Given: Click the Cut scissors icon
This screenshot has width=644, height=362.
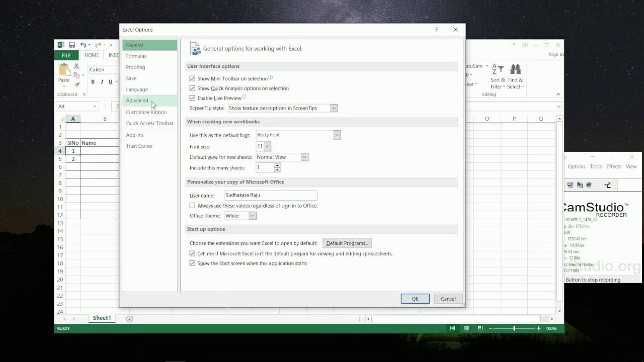Looking at the screenshot, I should [76, 66].
